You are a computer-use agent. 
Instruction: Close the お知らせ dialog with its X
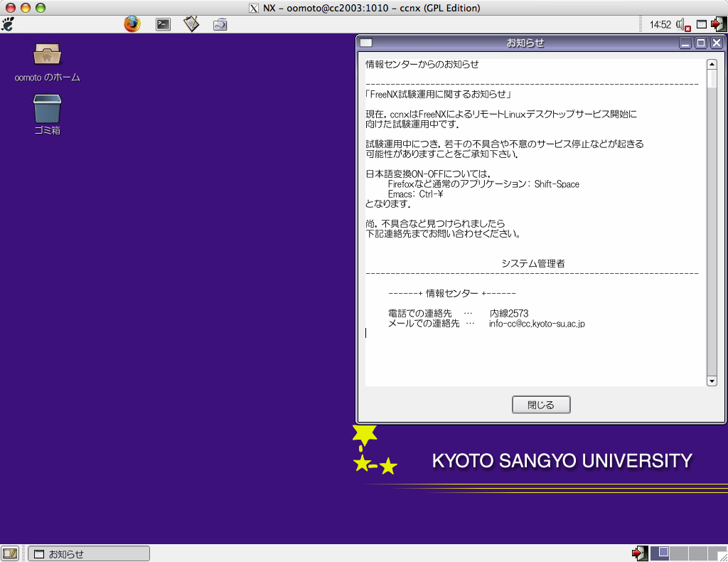click(717, 43)
